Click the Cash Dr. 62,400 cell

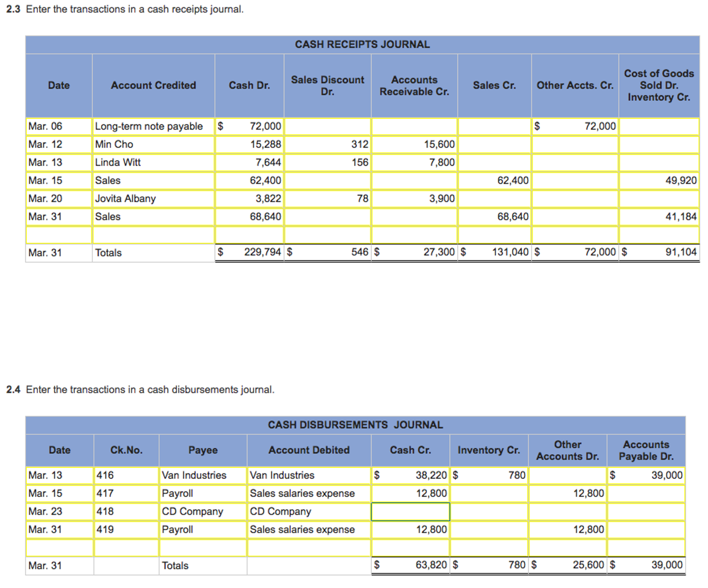click(x=249, y=181)
